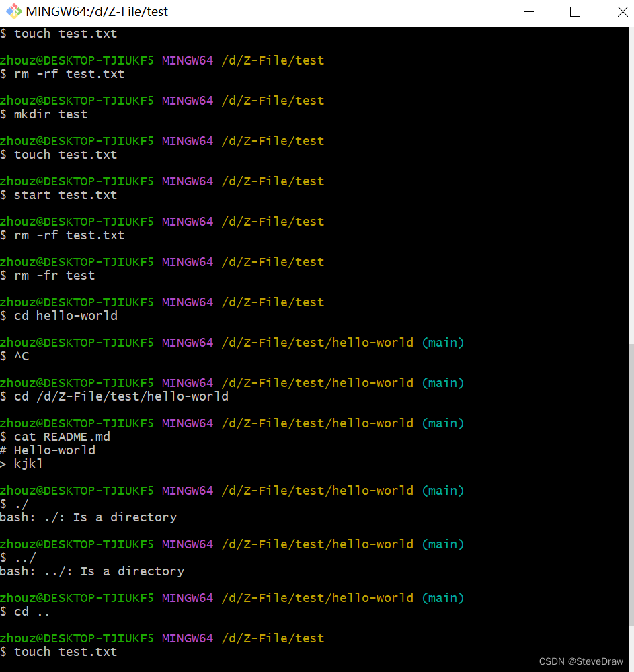This screenshot has width=634, height=672.
Task: Click the 'CSDN @SteveDraw' watermark text
Action: 580,661
